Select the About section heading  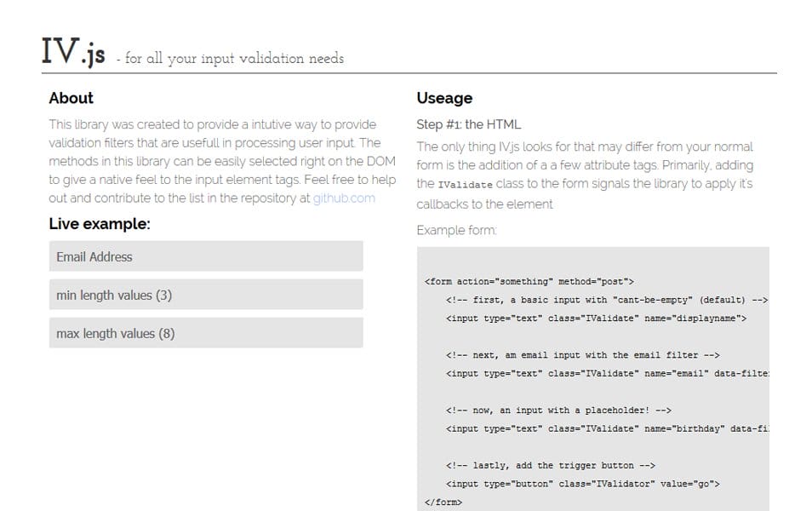(70, 98)
